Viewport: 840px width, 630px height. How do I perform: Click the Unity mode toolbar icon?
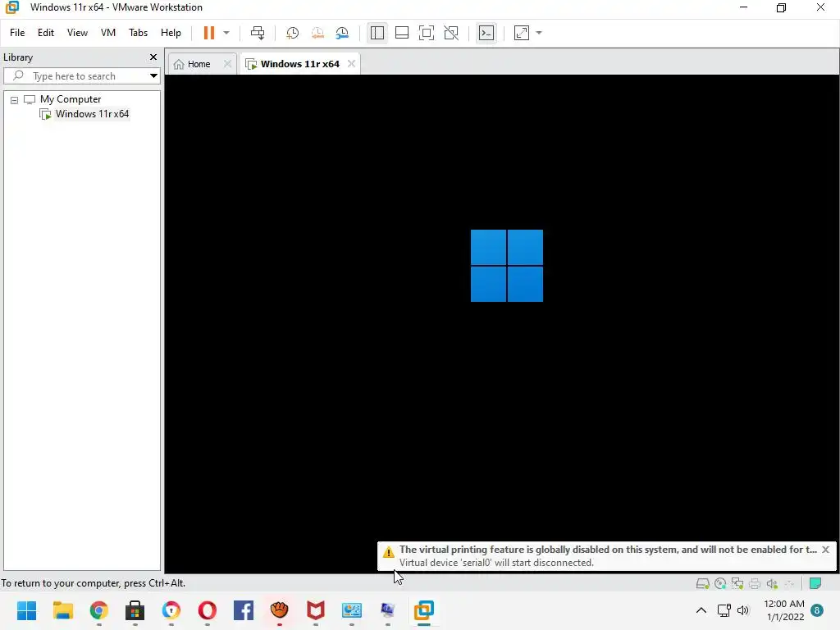click(x=451, y=33)
